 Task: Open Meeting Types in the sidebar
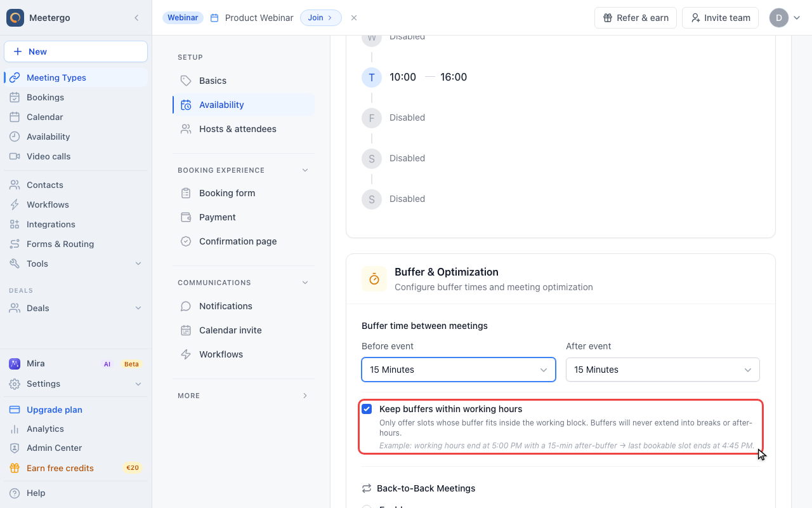click(75, 77)
